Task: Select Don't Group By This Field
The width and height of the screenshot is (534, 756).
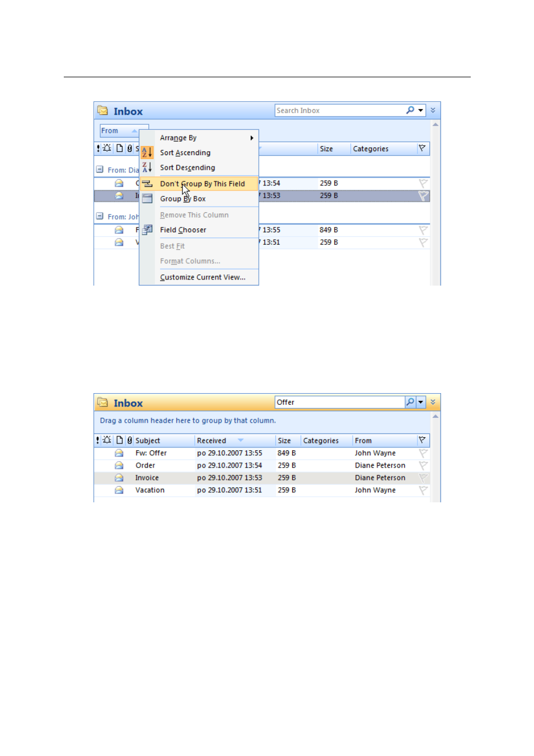Action: click(199, 184)
